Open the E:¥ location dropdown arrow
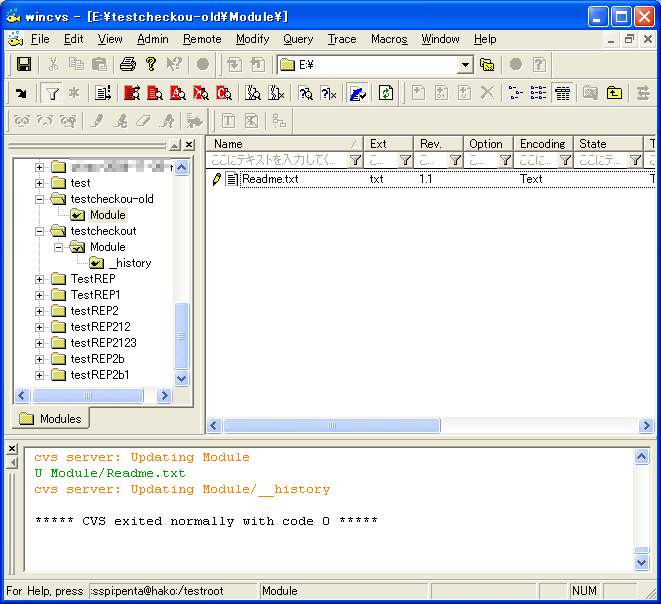Viewport: 661px width, 604px height. (x=465, y=65)
